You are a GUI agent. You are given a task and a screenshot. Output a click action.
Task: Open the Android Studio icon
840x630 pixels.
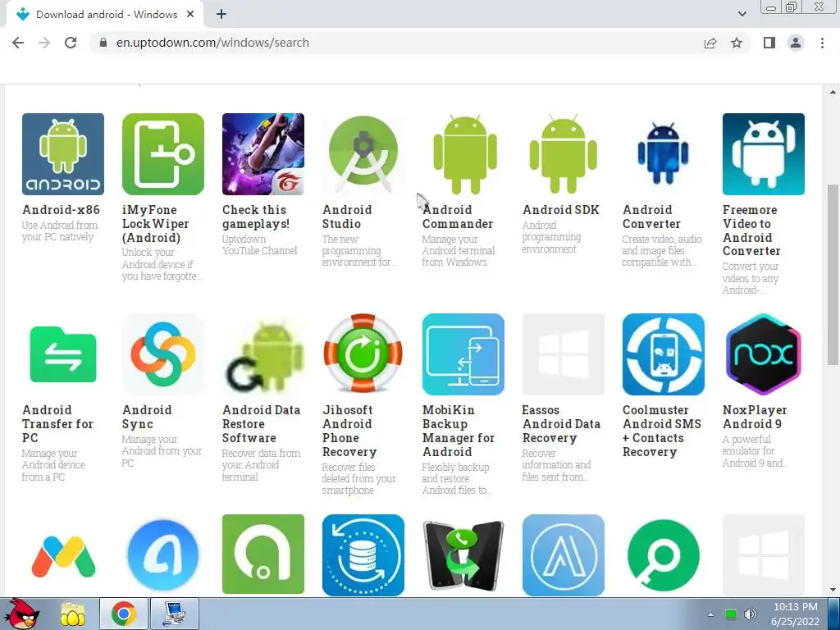point(363,153)
